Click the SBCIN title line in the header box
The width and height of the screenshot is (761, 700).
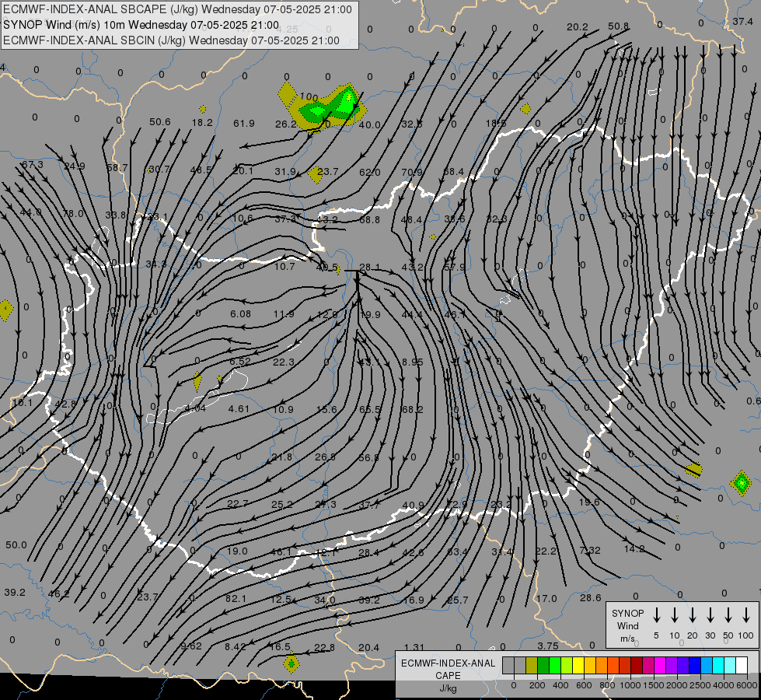[171, 40]
